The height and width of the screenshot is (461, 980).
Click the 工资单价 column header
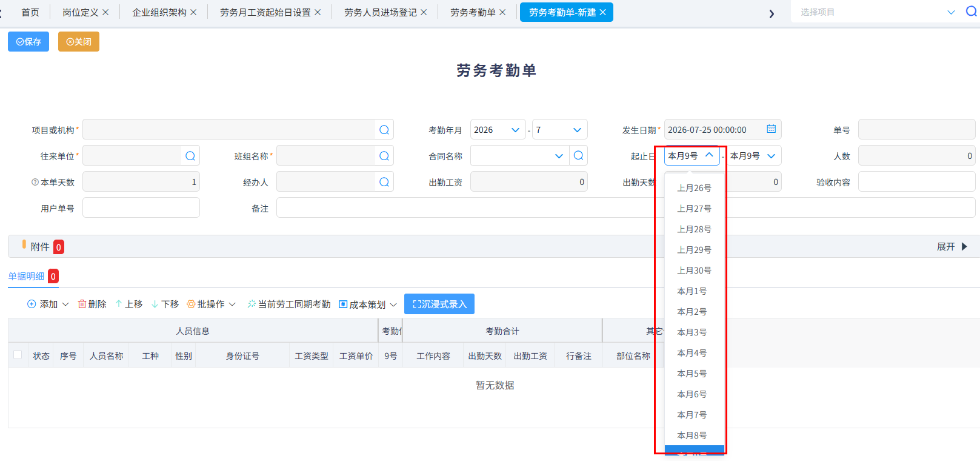(356, 355)
